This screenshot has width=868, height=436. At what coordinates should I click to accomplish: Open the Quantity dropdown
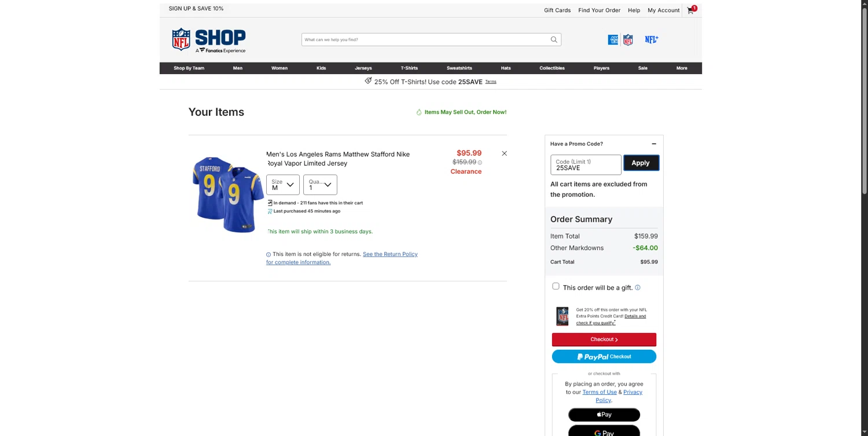pos(320,185)
